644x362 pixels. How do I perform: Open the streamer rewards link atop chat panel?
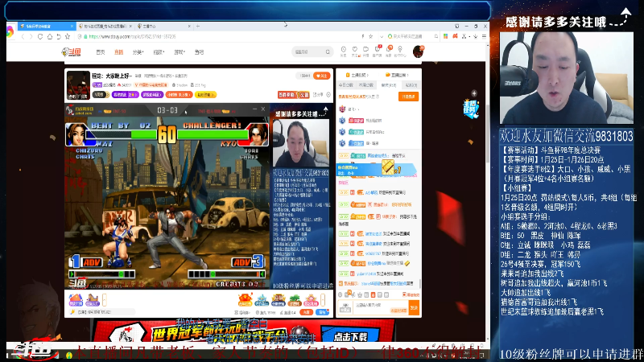357,75
